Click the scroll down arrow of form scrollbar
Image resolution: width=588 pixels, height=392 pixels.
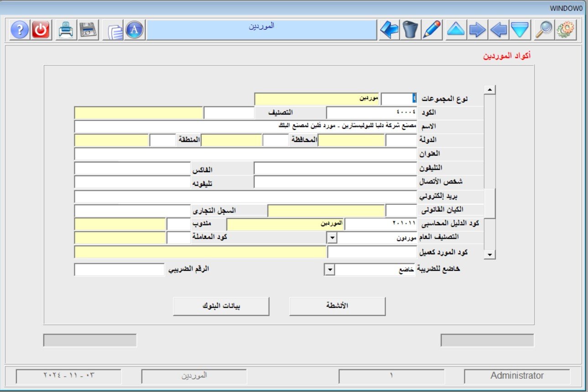tap(489, 254)
